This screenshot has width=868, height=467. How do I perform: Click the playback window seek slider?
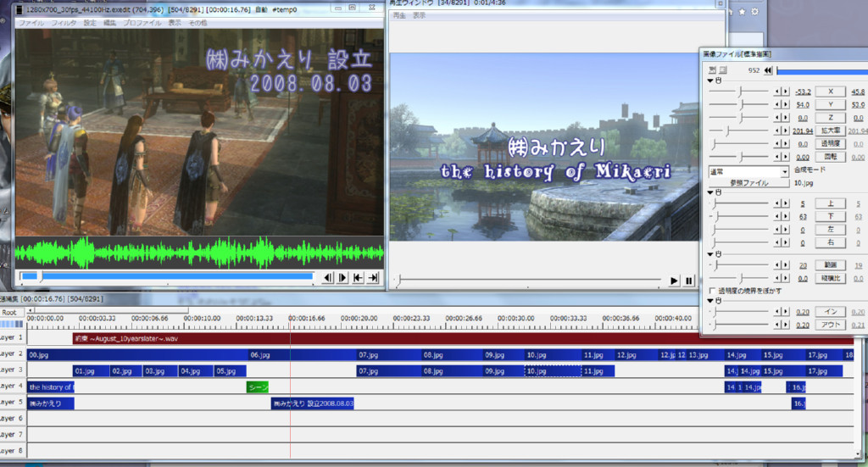point(527,281)
